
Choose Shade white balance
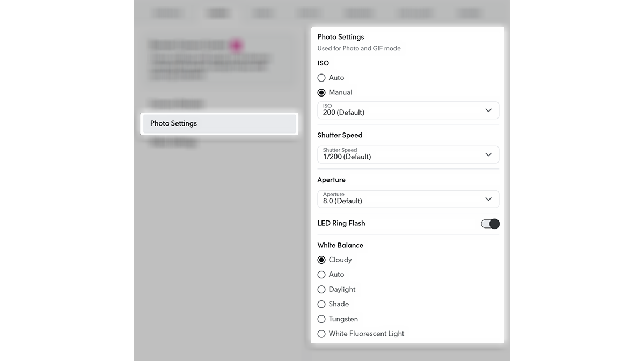321,304
